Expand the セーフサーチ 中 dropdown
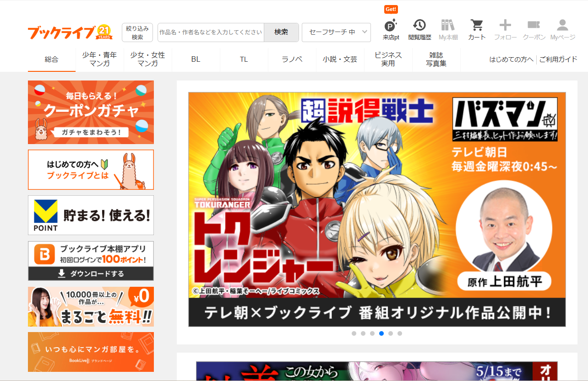The image size is (588, 381). click(336, 32)
